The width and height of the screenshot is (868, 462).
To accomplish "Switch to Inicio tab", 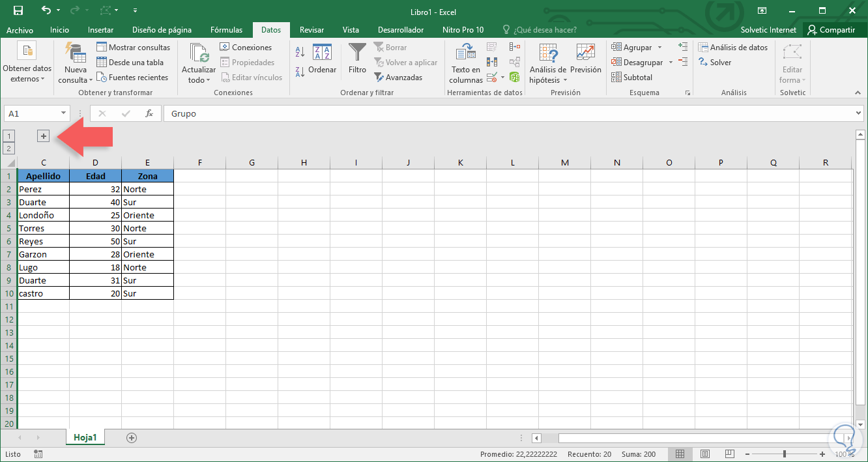I will pyautogui.click(x=59, y=30).
